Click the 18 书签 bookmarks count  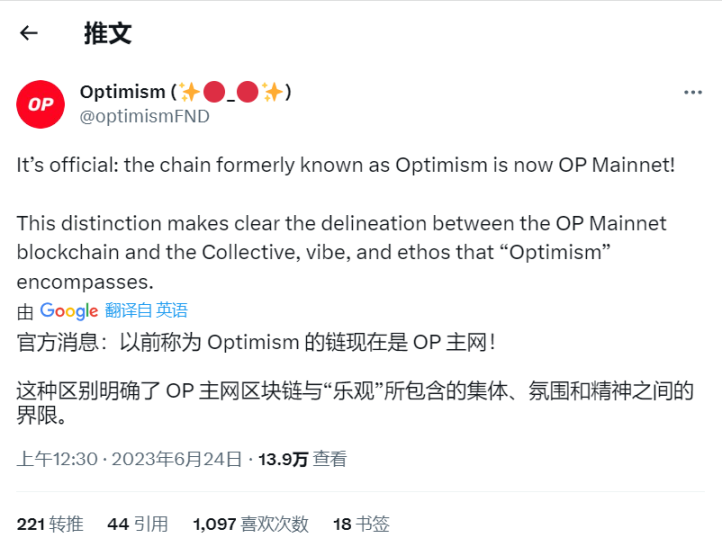point(361,523)
